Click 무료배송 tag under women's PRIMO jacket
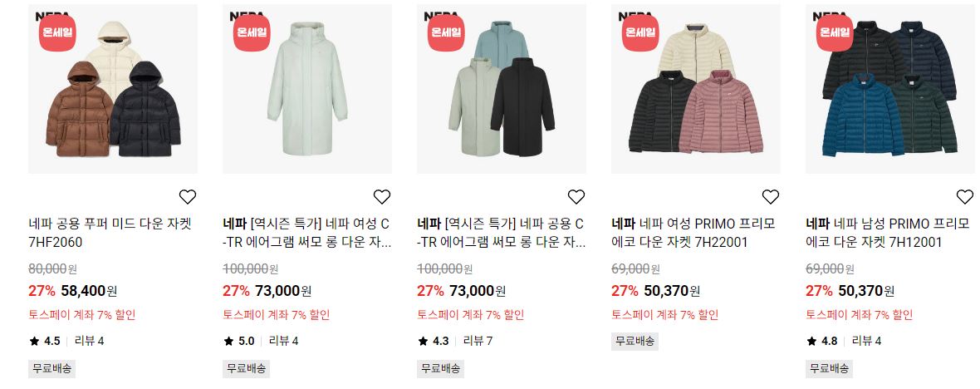Viewport: 980px width, 389px height. point(635,342)
